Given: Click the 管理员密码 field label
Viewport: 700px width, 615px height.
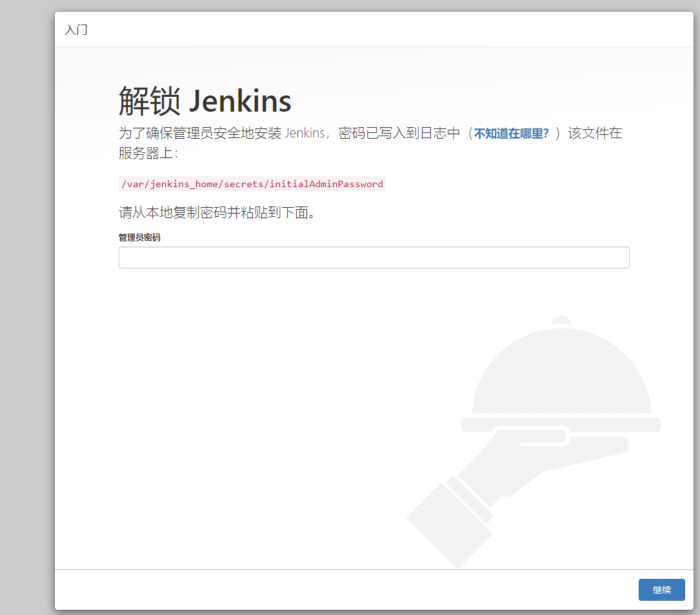Looking at the screenshot, I should (139, 237).
